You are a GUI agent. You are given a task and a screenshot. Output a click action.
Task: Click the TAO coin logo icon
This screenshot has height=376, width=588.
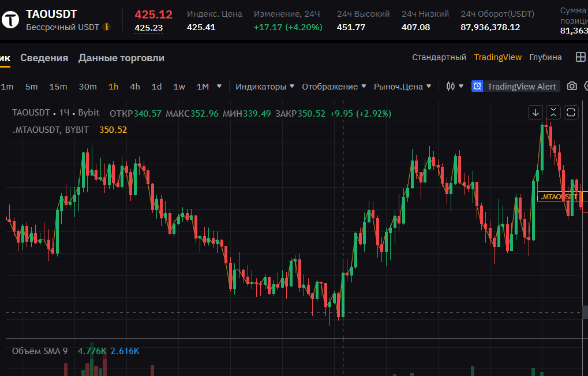click(10, 20)
